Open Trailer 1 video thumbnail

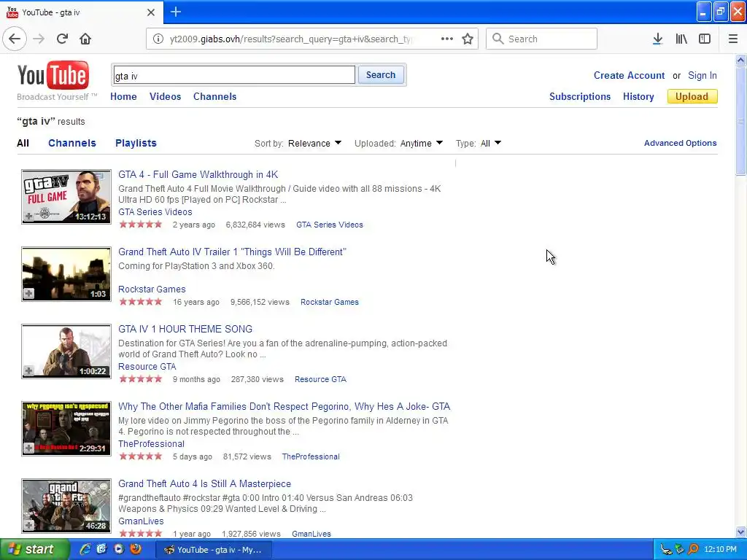point(66,274)
